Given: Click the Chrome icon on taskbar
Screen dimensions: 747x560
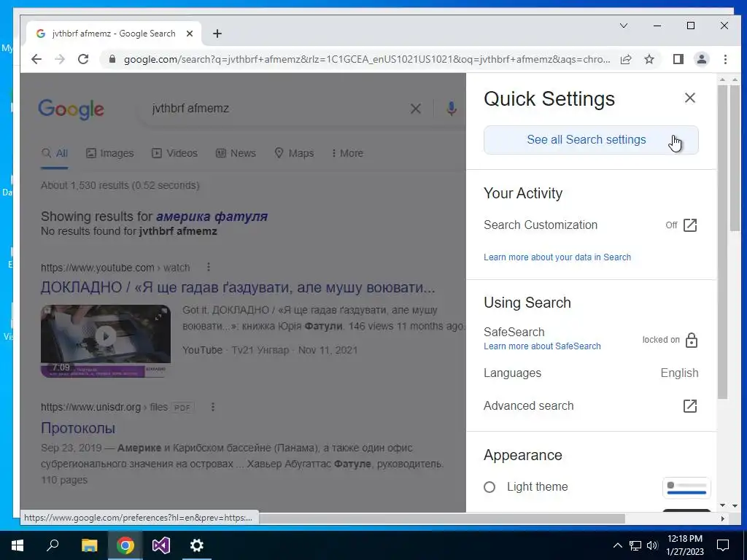Looking at the screenshot, I should coord(125,545).
